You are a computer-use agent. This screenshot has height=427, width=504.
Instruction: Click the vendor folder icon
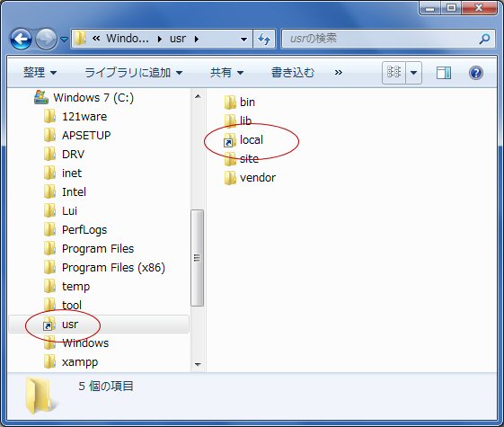(x=230, y=178)
